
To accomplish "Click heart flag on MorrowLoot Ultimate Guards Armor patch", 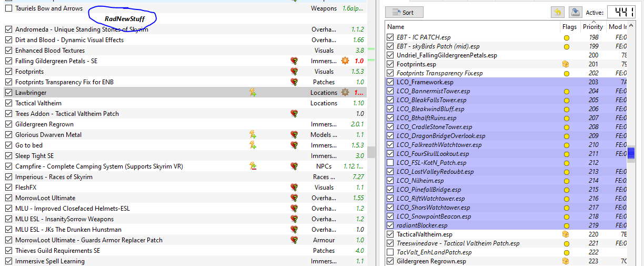I will pos(295,240).
